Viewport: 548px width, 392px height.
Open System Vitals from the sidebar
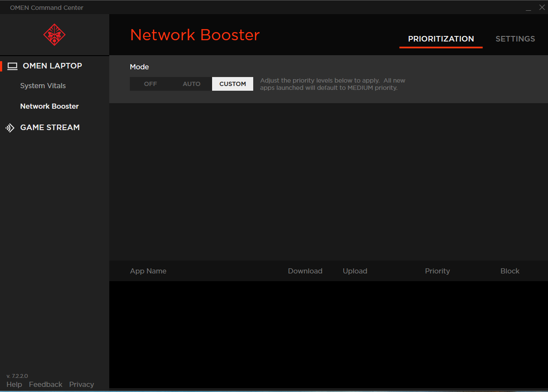(x=43, y=86)
